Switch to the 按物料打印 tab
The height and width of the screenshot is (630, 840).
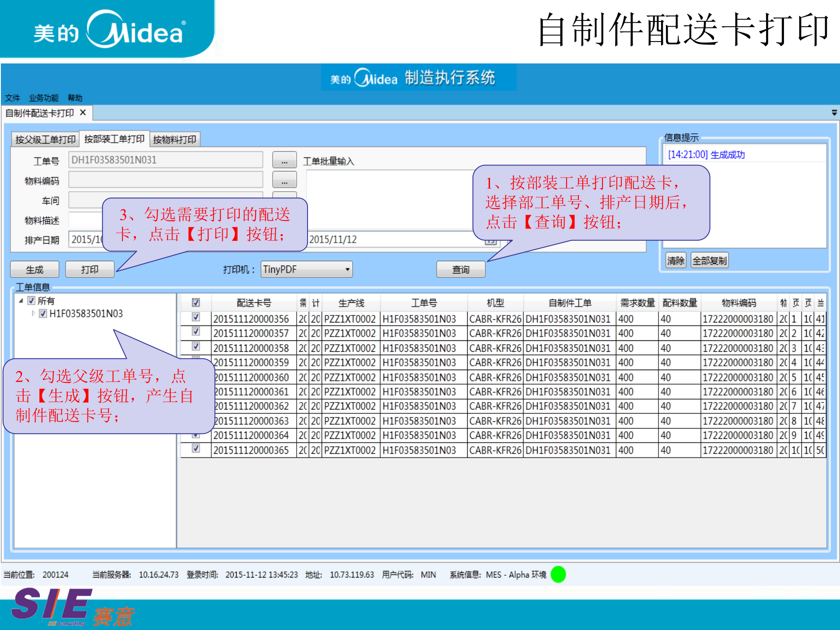[175, 140]
